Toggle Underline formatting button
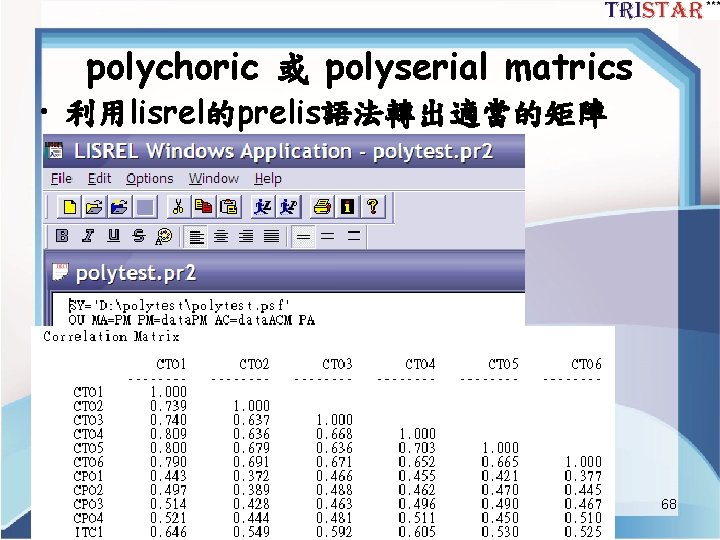The width and height of the screenshot is (720, 540). (x=113, y=236)
